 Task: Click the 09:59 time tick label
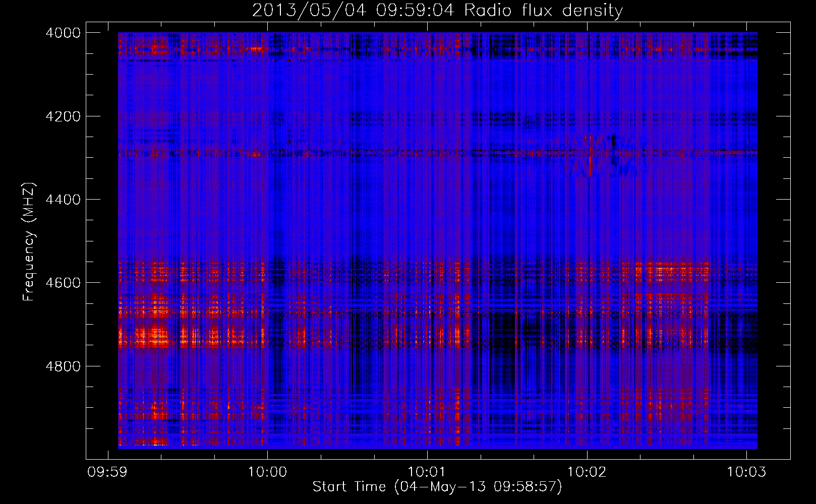[107, 472]
